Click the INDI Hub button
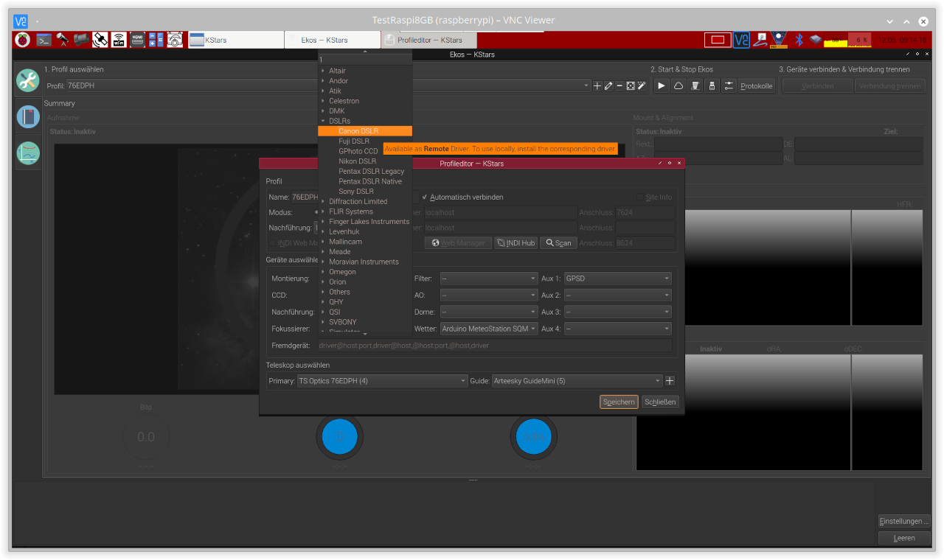This screenshot has height=560, width=944. 516,242
